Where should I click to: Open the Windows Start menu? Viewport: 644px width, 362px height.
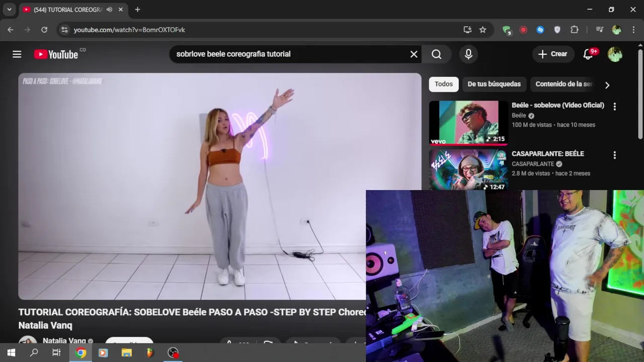coord(11,353)
